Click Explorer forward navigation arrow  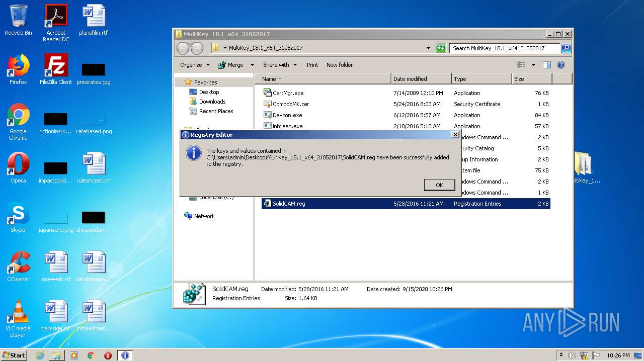[197, 48]
